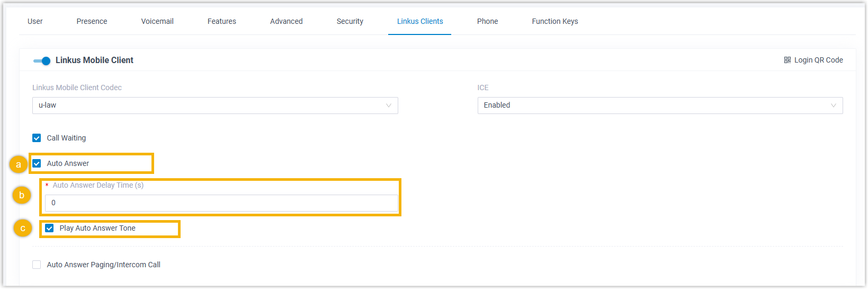Screen dimensions: 868x289
Task: Click the Auto Answer Paging/Intercom Call label
Action: [104, 265]
